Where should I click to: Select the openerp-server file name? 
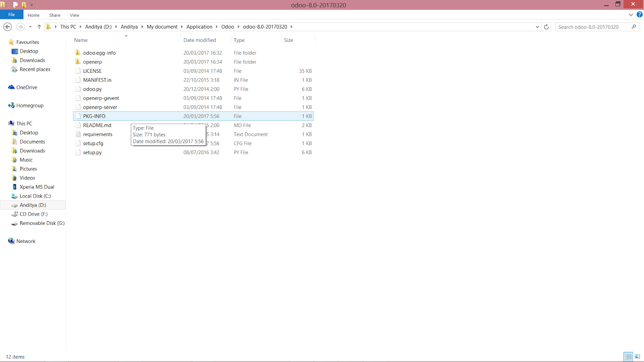point(100,107)
